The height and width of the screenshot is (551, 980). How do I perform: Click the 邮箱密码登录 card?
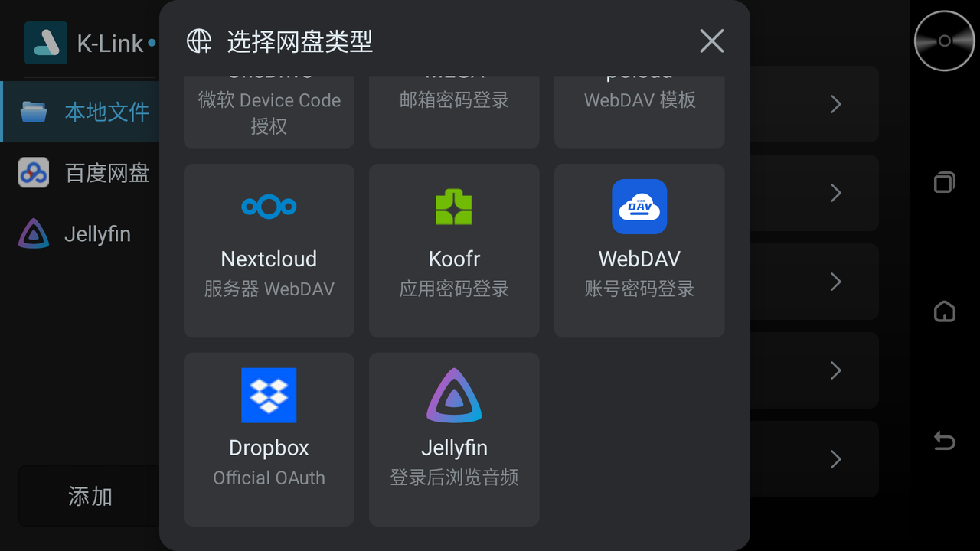pos(454,112)
